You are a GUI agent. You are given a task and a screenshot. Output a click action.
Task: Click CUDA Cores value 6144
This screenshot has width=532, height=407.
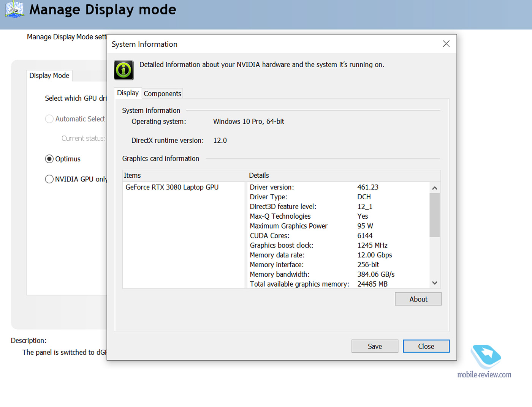click(365, 236)
